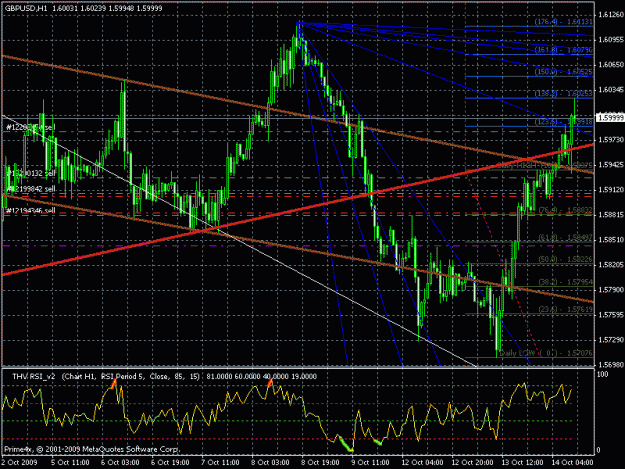Click the 1.57595 price scale value
625x469 pixels.
tap(611, 315)
